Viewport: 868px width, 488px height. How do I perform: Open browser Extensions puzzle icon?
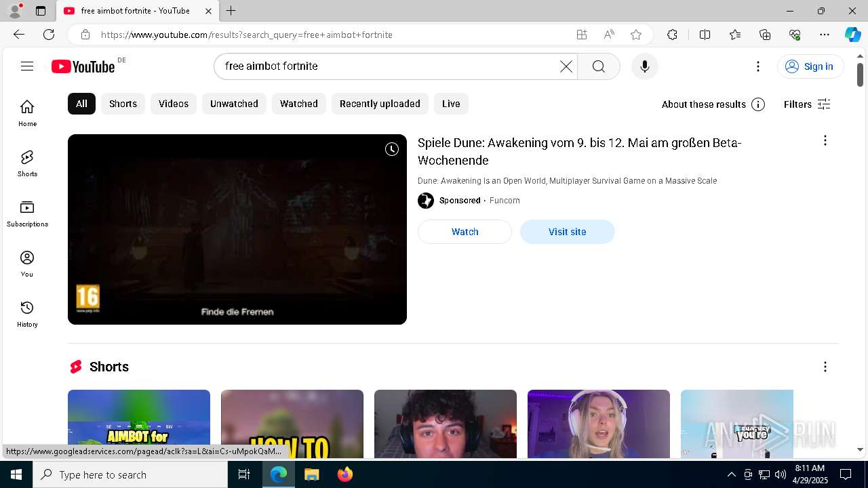coord(672,35)
